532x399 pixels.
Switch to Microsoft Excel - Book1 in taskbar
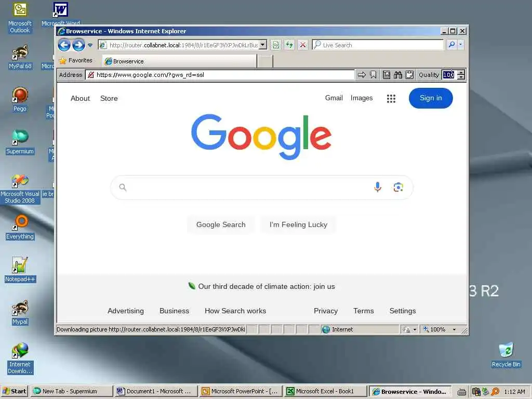pyautogui.click(x=325, y=391)
